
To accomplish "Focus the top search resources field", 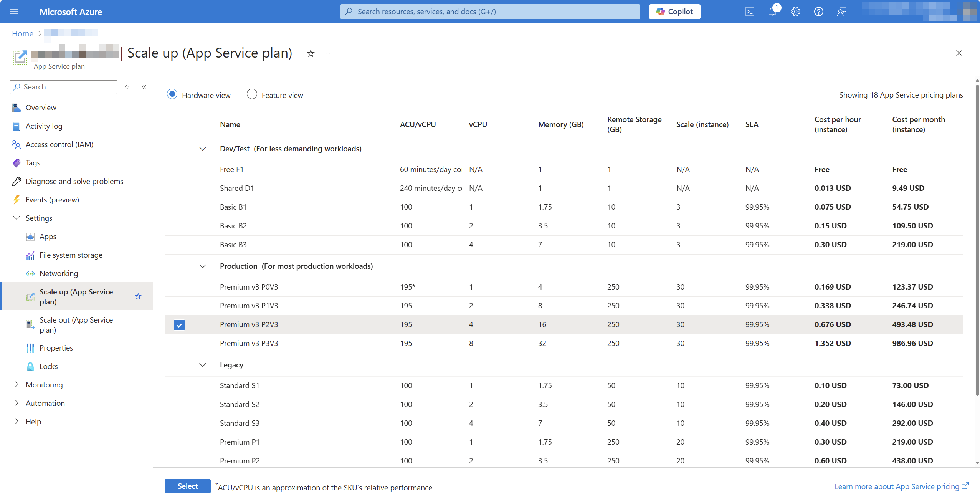I will pyautogui.click(x=490, y=12).
